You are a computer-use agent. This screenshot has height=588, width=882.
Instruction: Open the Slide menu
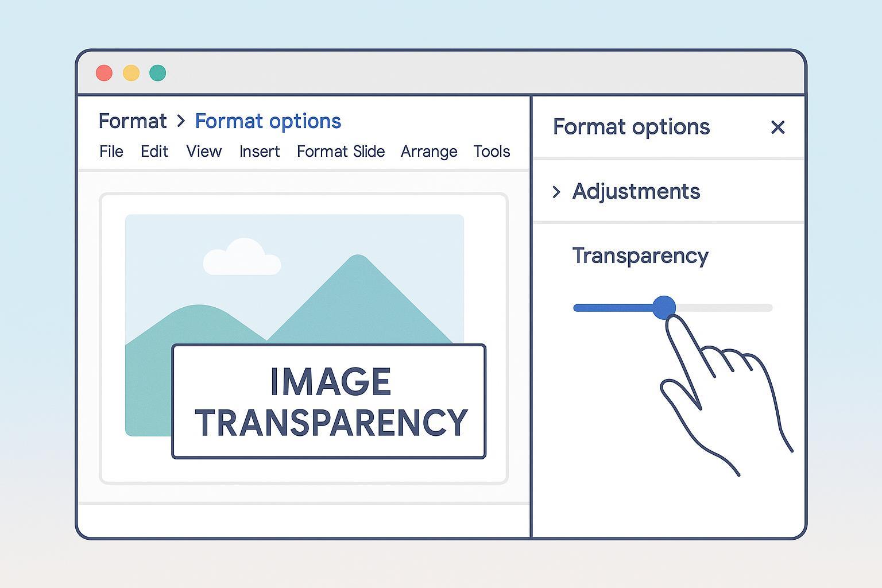pyautogui.click(x=369, y=152)
